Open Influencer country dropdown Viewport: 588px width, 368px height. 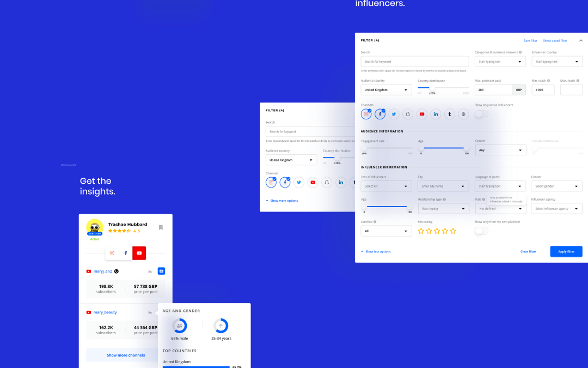pyautogui.click(x=558, y=62)
